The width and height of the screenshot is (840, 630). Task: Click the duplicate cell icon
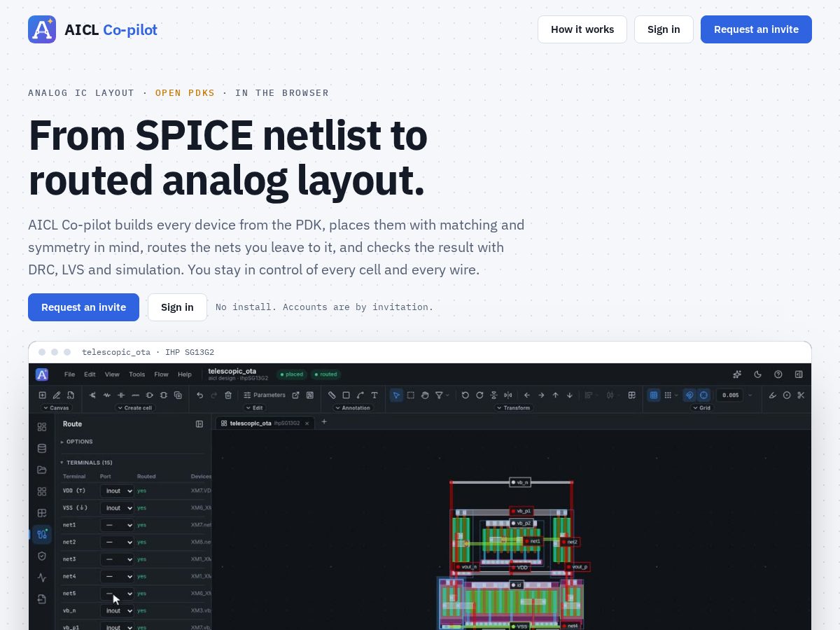178,395
